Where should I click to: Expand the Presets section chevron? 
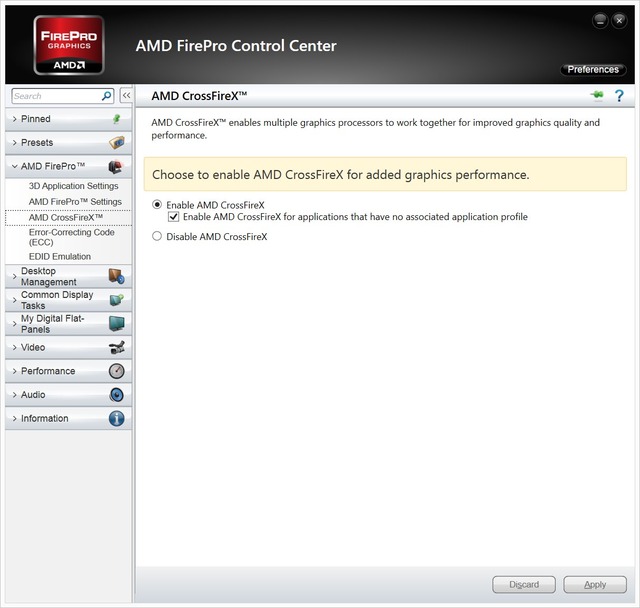(14, 142)
